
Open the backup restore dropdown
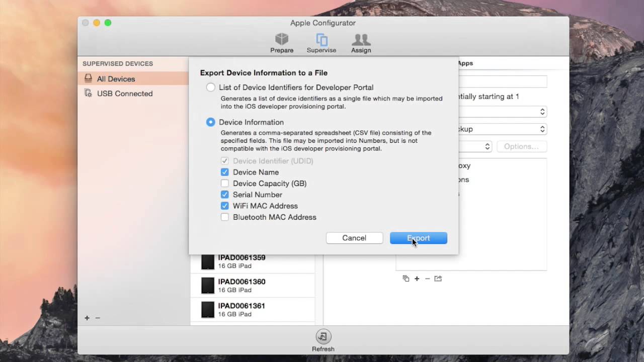(503, 129)
